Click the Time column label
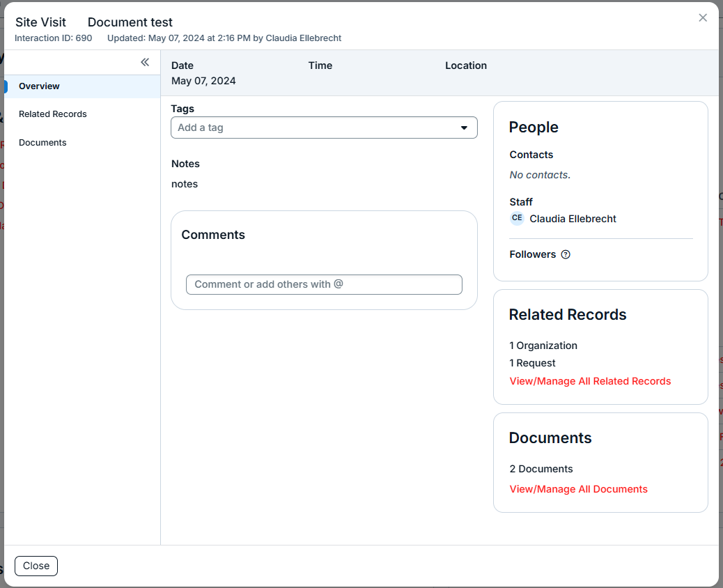The width and height of the screenshot is (723, 588). click(x=320, y=65)
